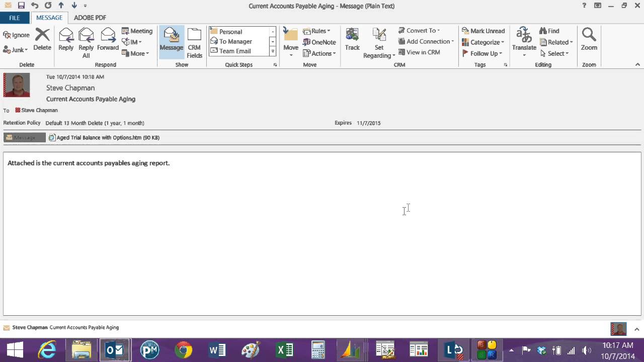Open Excel from the taskbar
This screenshot has width=644, height=362.
[285, 350]
